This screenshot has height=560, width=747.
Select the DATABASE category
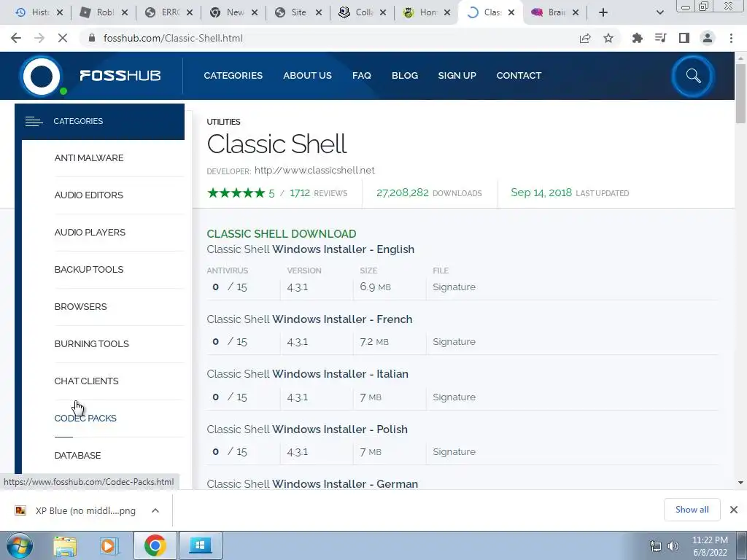pyautogui.click(x=77, y=455)
